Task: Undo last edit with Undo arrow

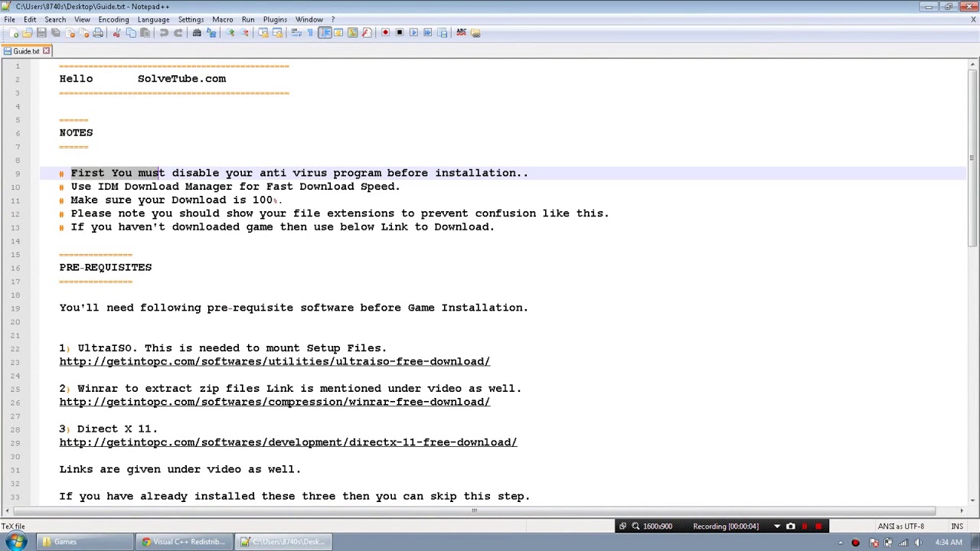Action: point(164,33)
